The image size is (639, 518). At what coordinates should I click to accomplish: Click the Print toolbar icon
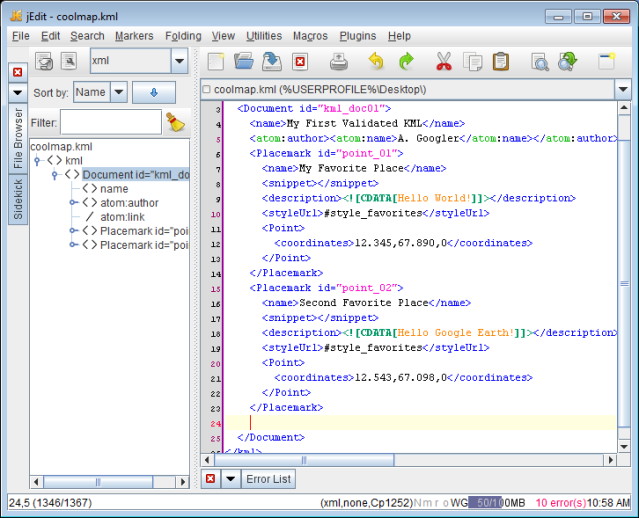point(338,62)
